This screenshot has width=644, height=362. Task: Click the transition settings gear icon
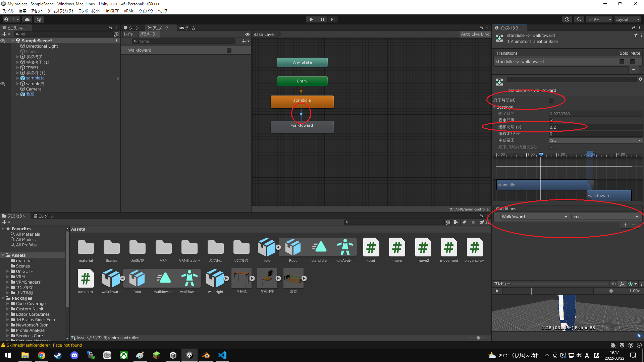(640, 79)
